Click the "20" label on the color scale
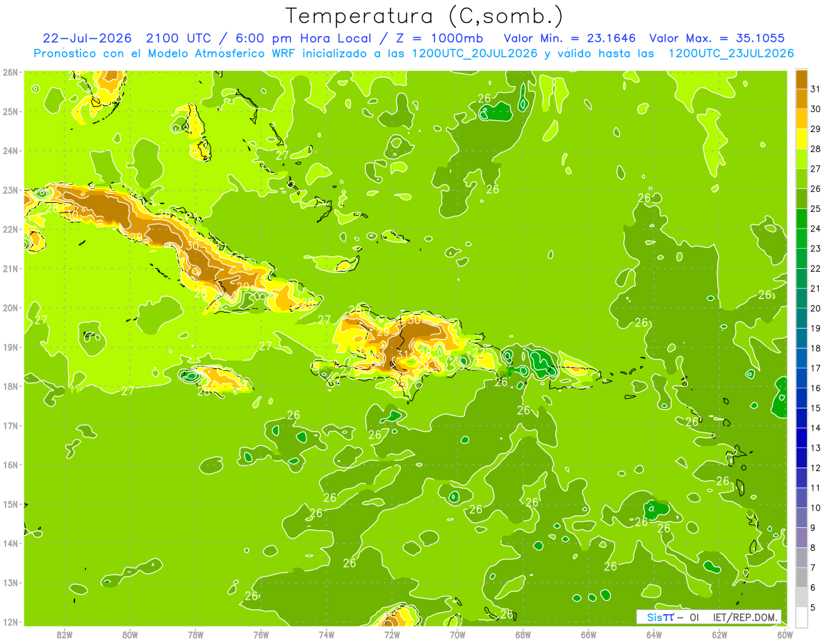Screen dimensions: 834x644 (815, 308)
